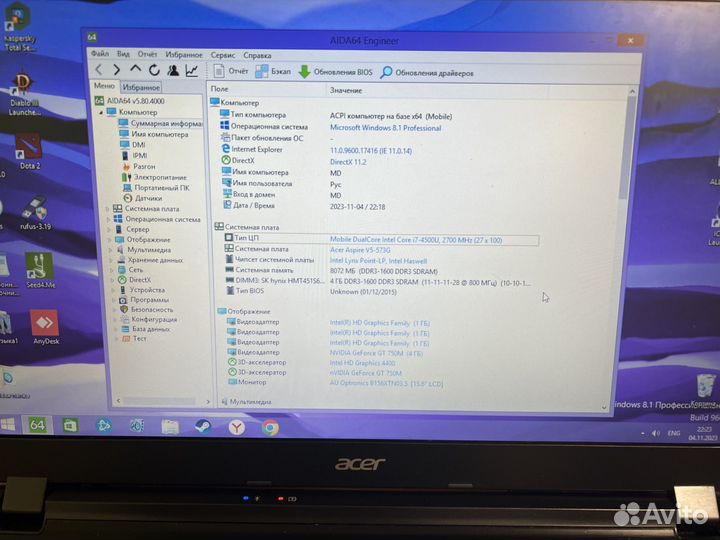Click the 11.0.9600.17416 Internet Explorer version link

pos(371,151)
